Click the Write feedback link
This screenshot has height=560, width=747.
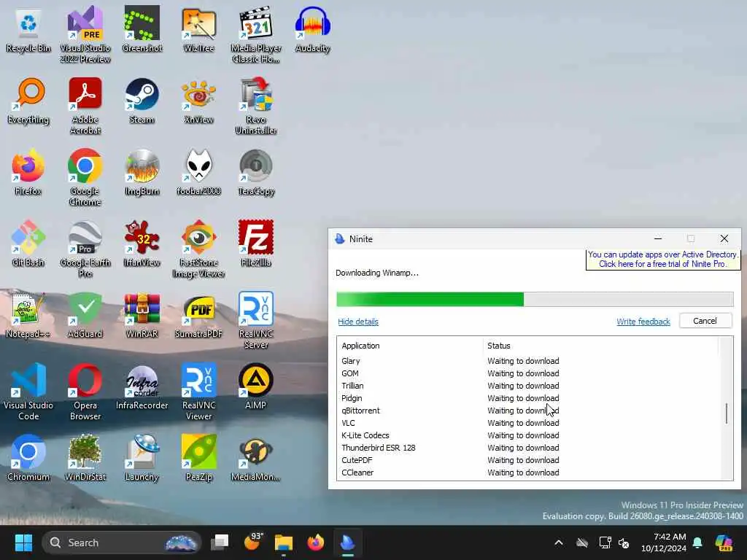coord(643,322)
